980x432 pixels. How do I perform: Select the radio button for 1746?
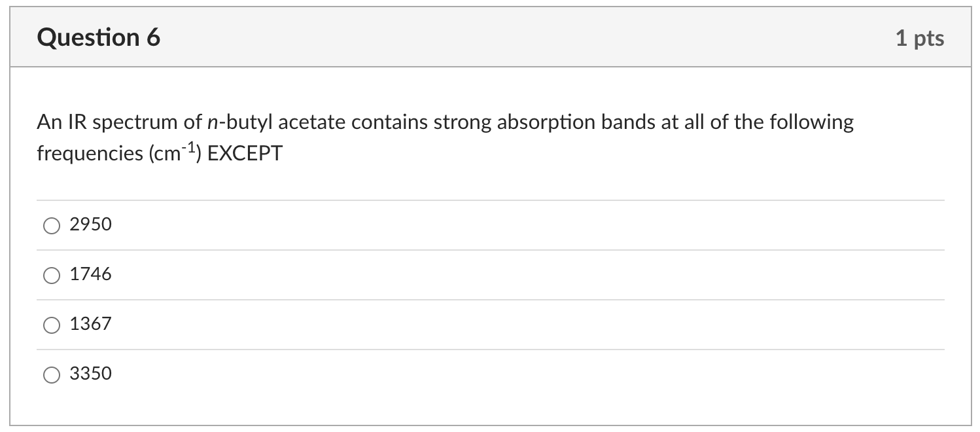(x=51, y=275)
